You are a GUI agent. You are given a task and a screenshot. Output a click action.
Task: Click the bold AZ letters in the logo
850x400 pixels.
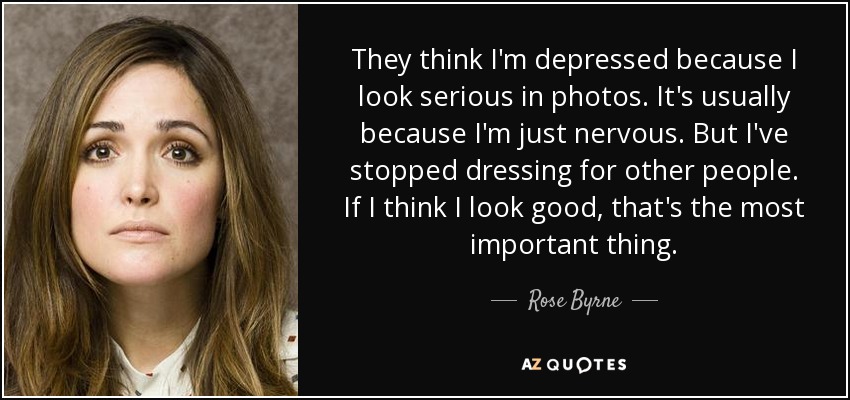point(529,364)
